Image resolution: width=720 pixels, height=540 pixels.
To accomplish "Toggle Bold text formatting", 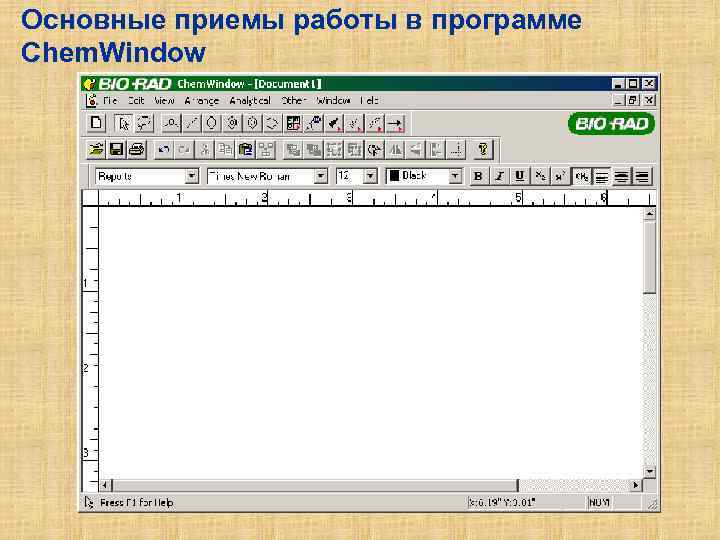I will click(478, 176).
